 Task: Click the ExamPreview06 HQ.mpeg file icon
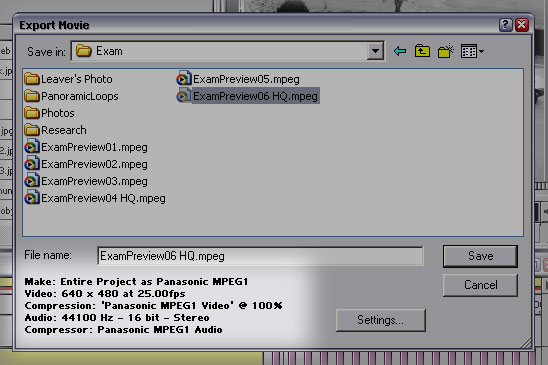tap(184, 95)
